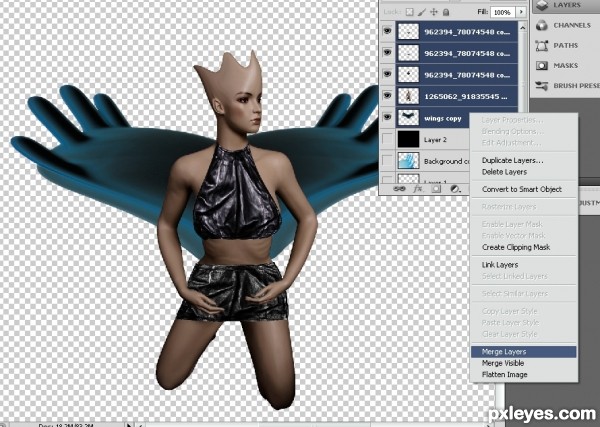The width and height of the screenshot is (600, 427).
Task: Open the LAYERS panel button
Action: pyautogui.click(x=566, y=5)
